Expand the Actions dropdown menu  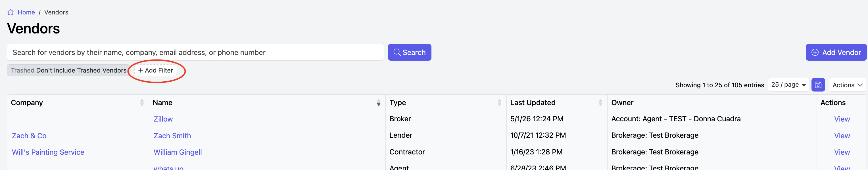848,85
